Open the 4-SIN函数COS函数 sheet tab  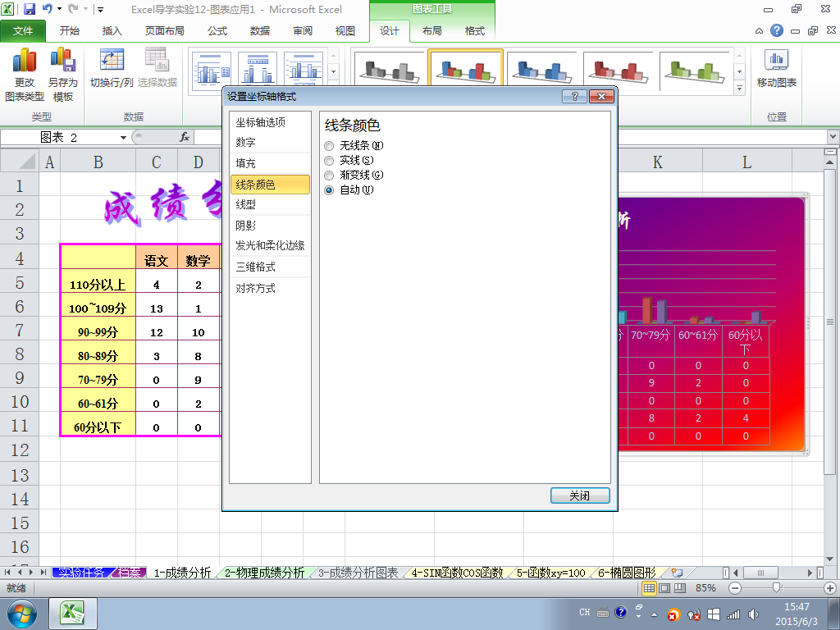(457, 573)
